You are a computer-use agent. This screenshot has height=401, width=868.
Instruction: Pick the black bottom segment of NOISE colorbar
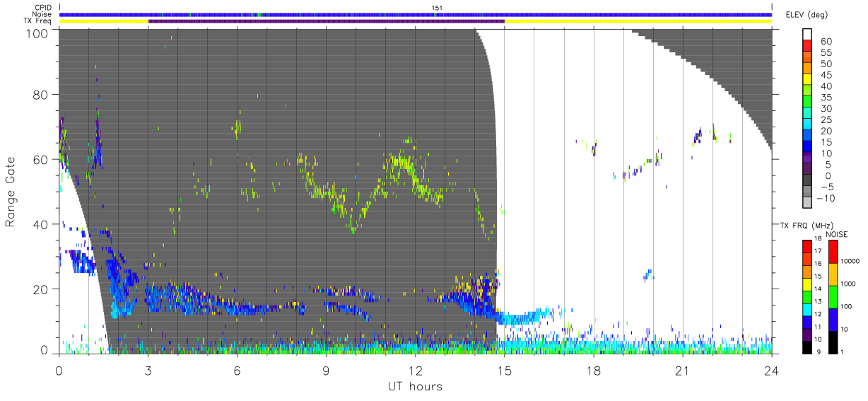(x=833, y=342)
